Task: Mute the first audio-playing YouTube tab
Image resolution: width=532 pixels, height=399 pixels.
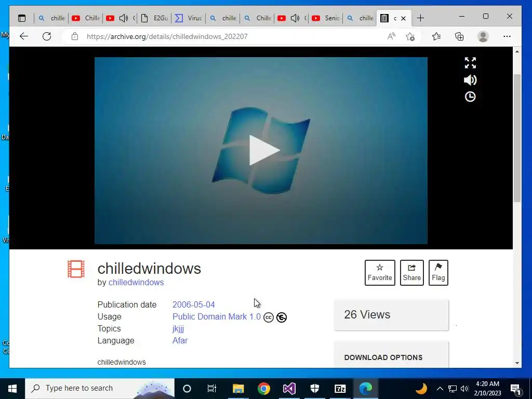Action: 124,18
